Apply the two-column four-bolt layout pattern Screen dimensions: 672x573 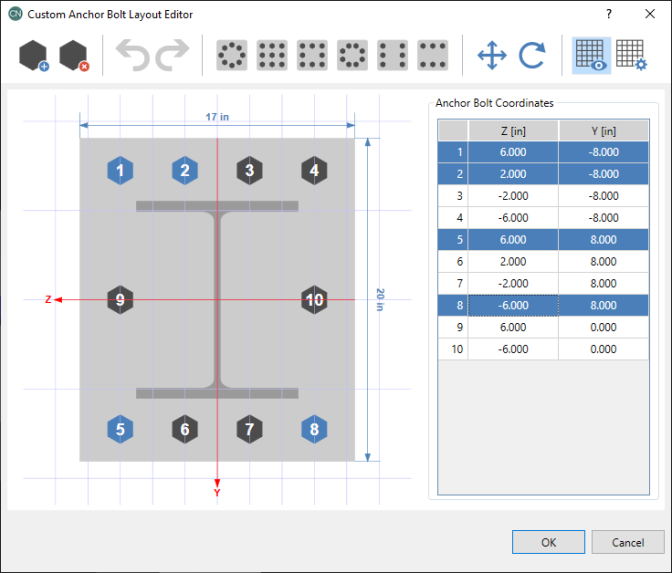click(x=392, y=56)
